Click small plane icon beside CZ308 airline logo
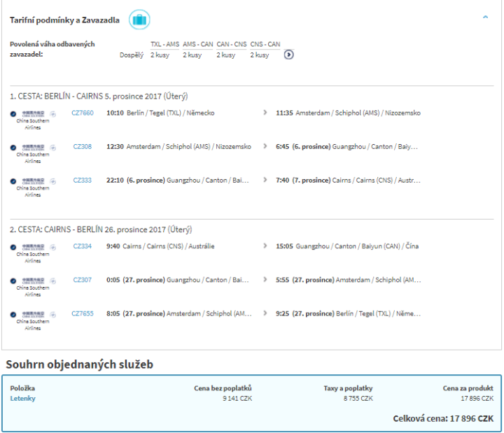Viewport: 504px width, 433px height. 53,147
